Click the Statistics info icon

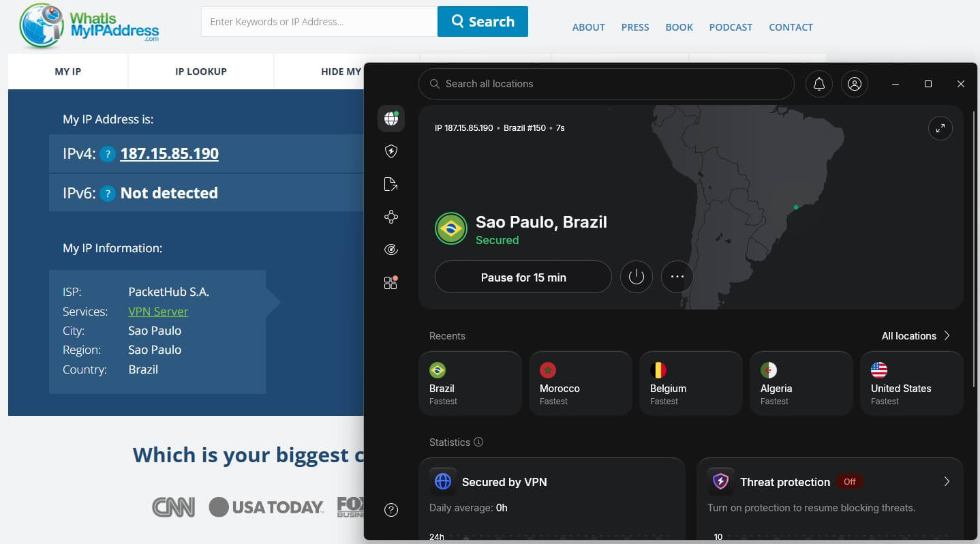(x=478, y=442)
